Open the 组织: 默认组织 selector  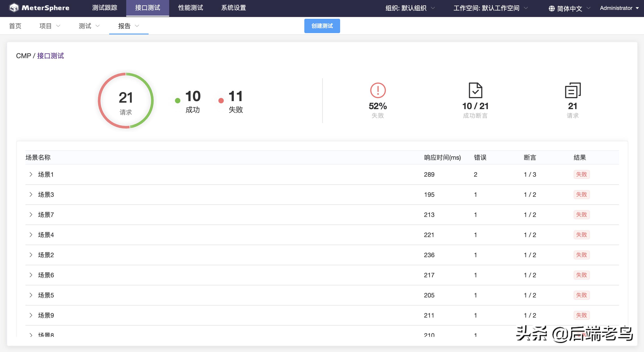410,8
